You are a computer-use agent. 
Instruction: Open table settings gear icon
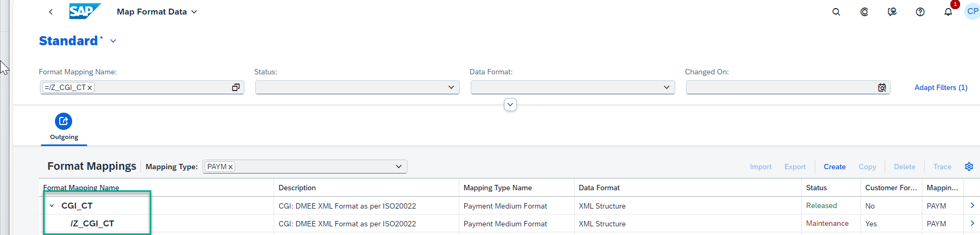point(969,167)
